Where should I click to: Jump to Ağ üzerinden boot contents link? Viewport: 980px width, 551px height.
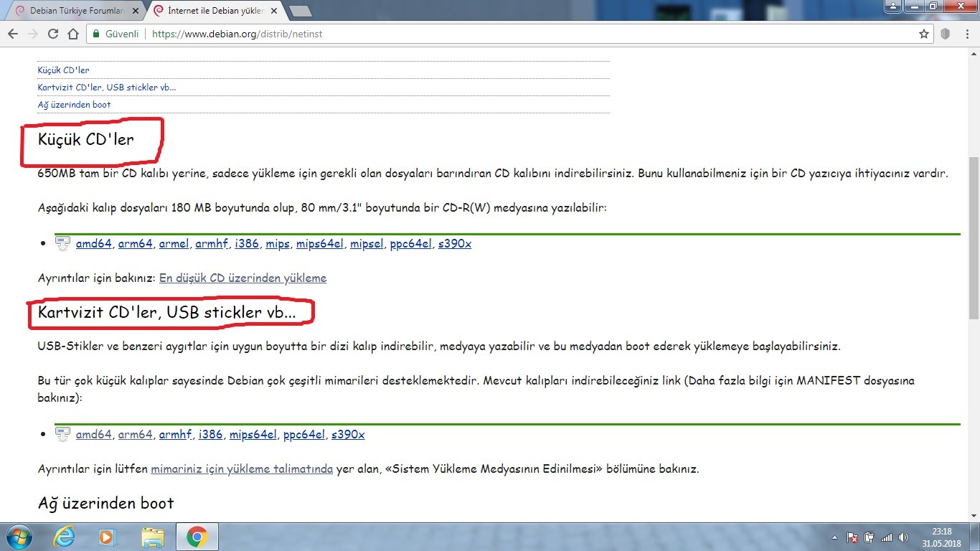click(x=74, y=105)
